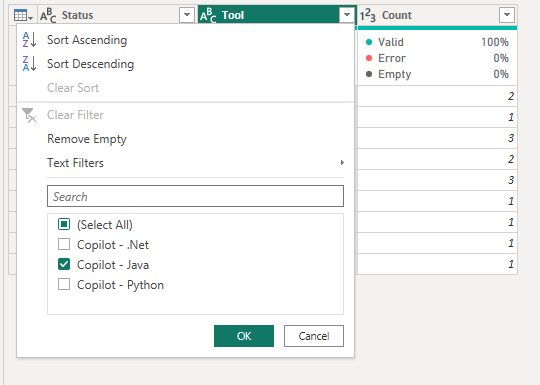Click the Copilot - .Net list label
This screenshot has width=540, height=385.
113,244
